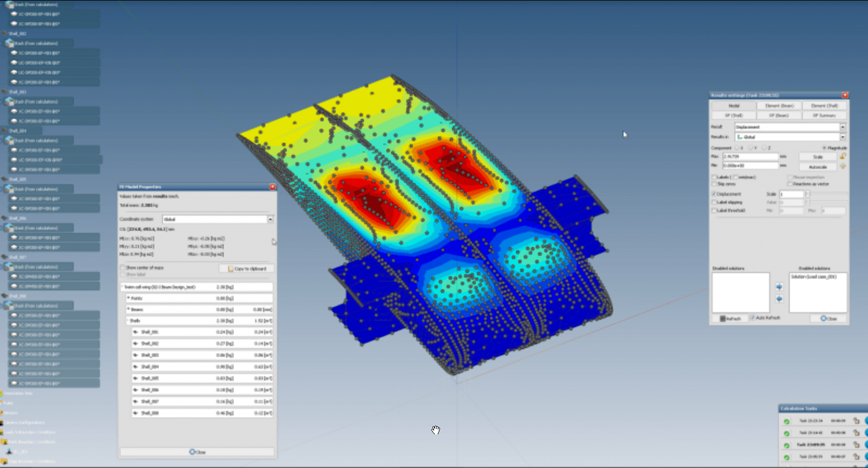
Task: Click Refresh in Results settings
Action: [x=730, y=319]
